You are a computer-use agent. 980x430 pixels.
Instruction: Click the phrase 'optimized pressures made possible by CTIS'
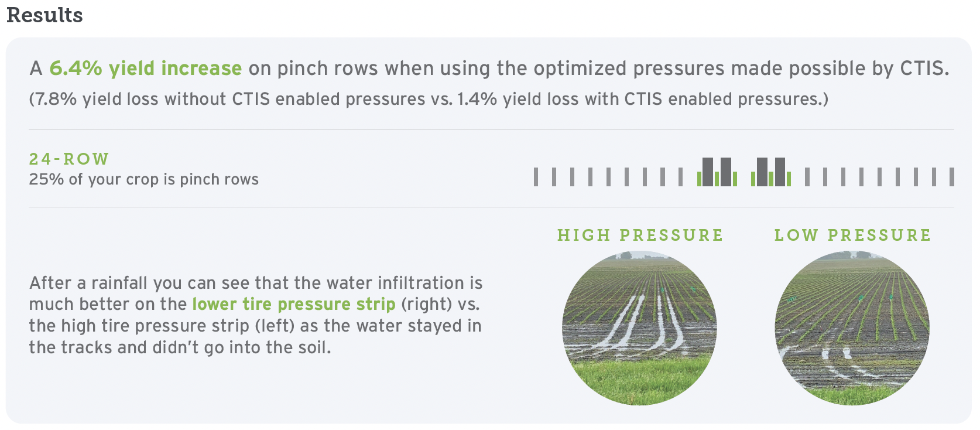(x=742, y=69)
